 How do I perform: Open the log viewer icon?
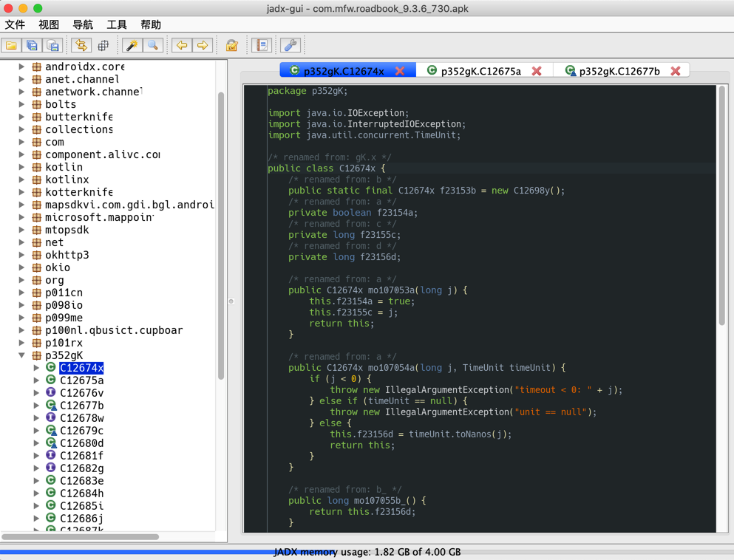point(262,45)
